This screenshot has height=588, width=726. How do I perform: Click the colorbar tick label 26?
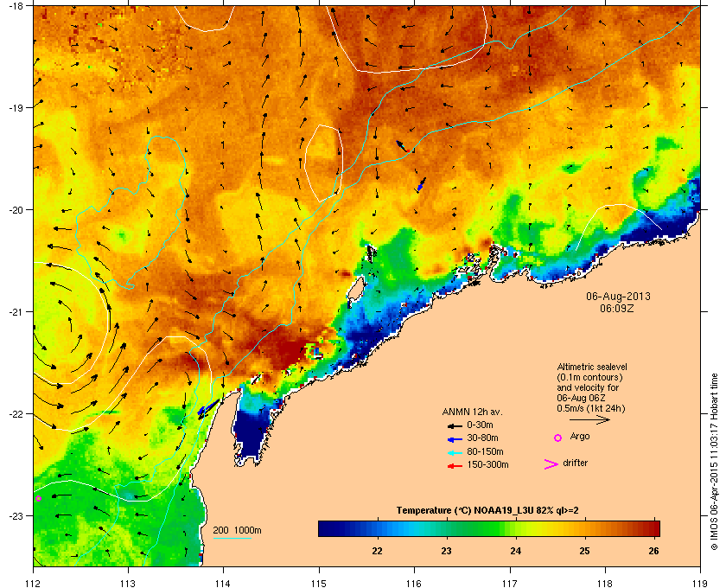click(x=653, y=551)
